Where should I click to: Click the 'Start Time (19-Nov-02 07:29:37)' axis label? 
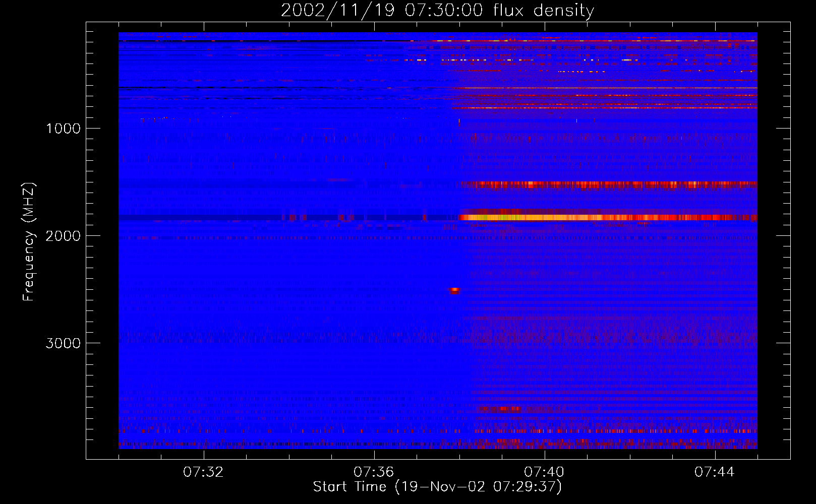click(x=437, y=487)
